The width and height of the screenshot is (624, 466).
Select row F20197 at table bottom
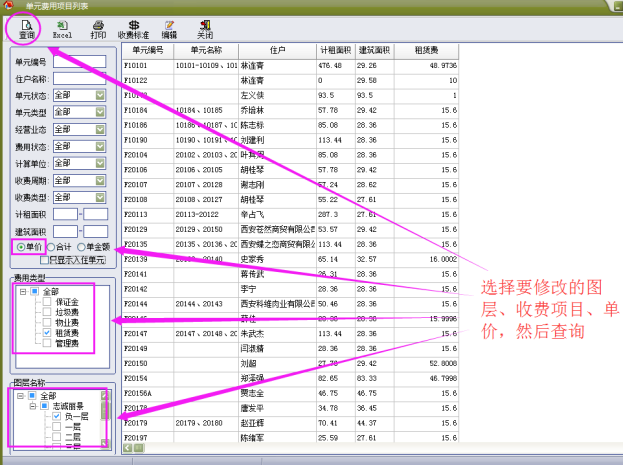pyautogui.click(x=290, y=438)
